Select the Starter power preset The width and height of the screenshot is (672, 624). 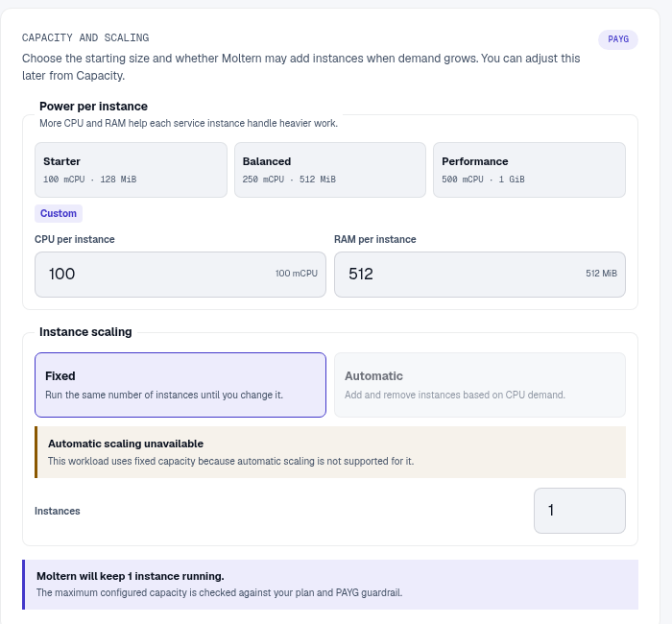coord(131,170)
